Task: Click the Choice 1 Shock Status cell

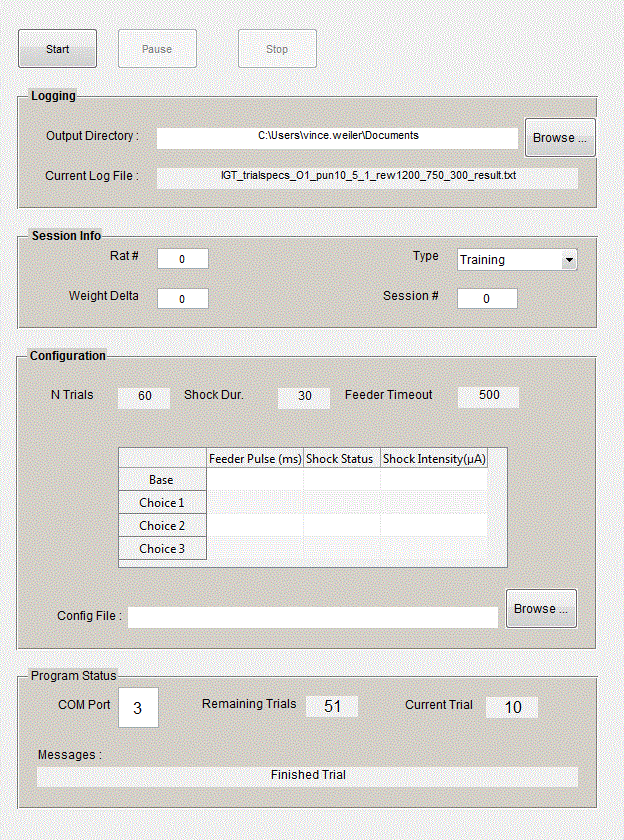Action: (x=342, y=502)
